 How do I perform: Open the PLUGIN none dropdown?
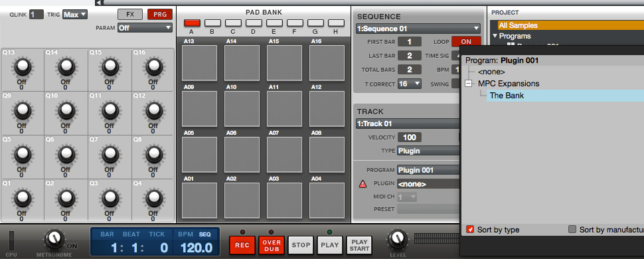pyautogui.click(x=428, y=184)
